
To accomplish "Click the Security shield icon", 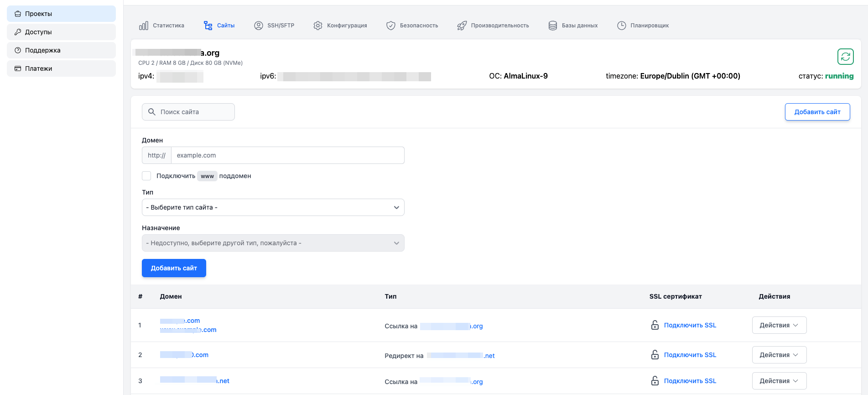I will [x=391, y=26].
